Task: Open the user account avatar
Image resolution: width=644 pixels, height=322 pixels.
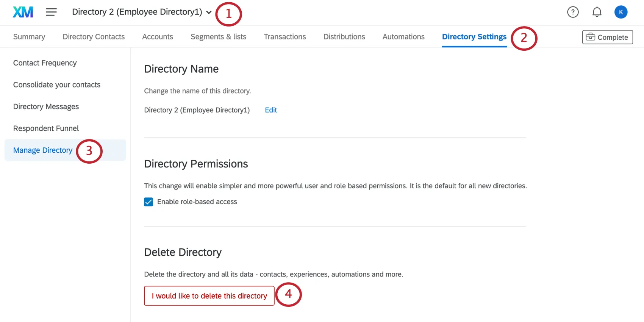Action: (x=621, y=12)
